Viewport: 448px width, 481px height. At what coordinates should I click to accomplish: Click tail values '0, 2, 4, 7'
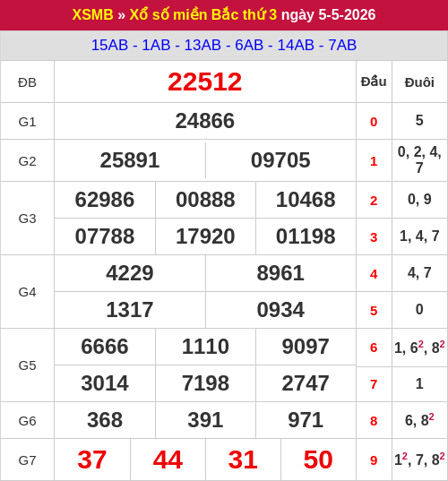tap(419, 159)
